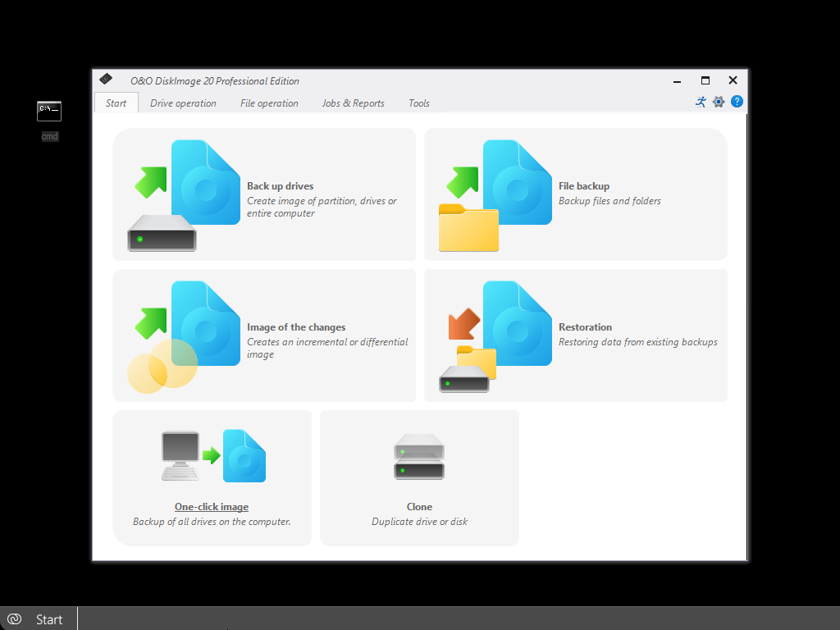Choose the Restoration title
Screen dimensions: 840x630
(x=585, y=327)
